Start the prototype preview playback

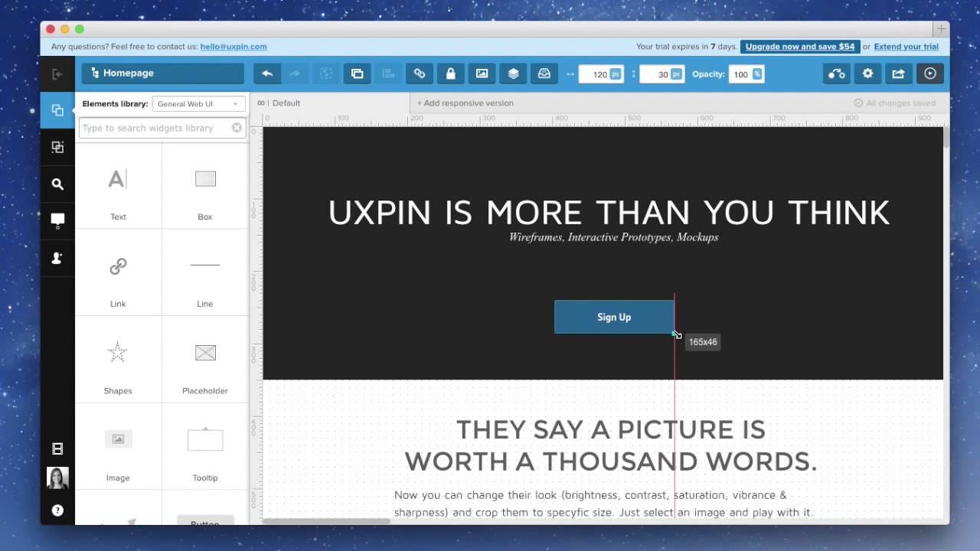[931, 73]
